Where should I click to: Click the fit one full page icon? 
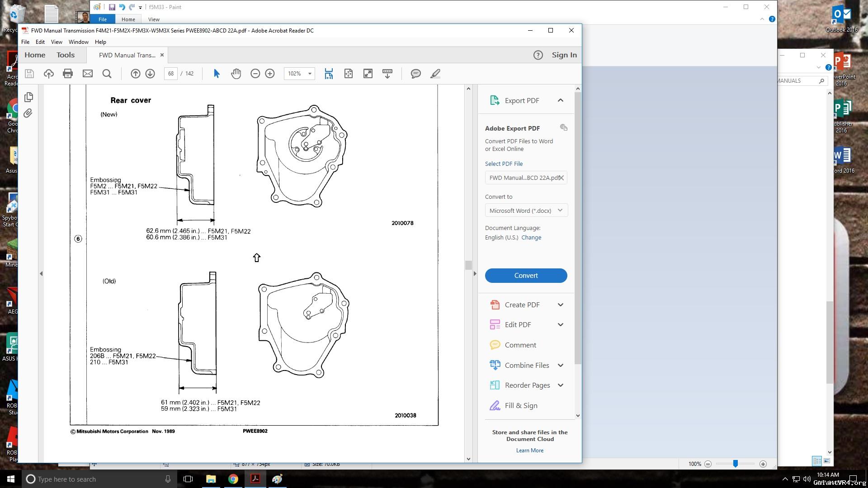point(349,74)
